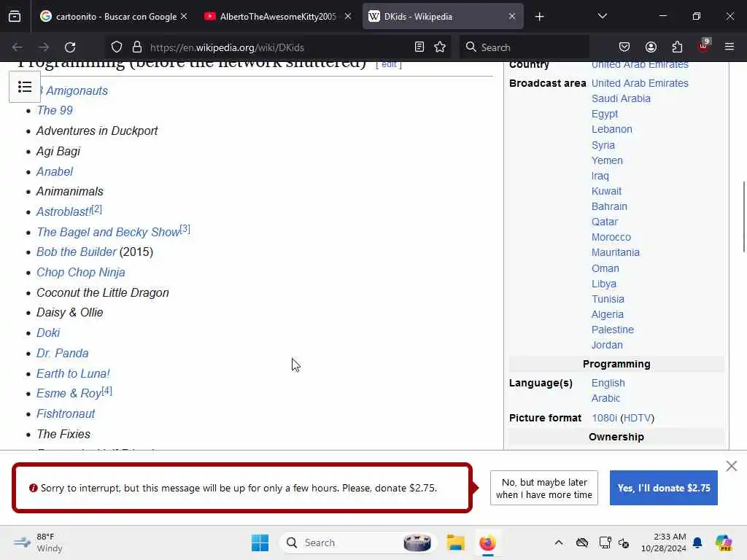The width and height of the screenshot is (747, 560).
Task: Open Firefox View icon in tab strip
Action: (15, 16)
